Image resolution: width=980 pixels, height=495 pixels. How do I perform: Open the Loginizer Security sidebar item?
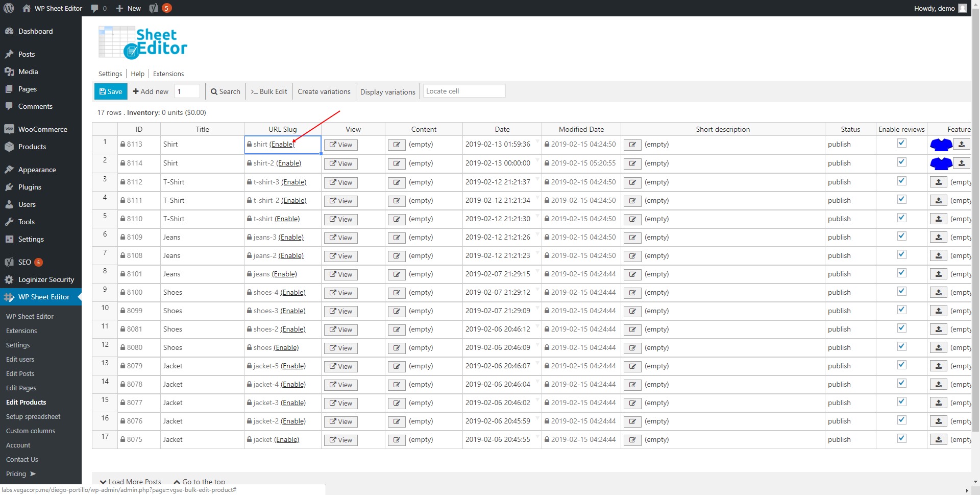(46, 279)
